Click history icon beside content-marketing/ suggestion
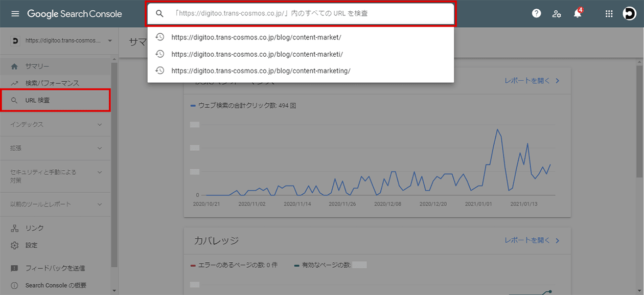 coord(159,71)
